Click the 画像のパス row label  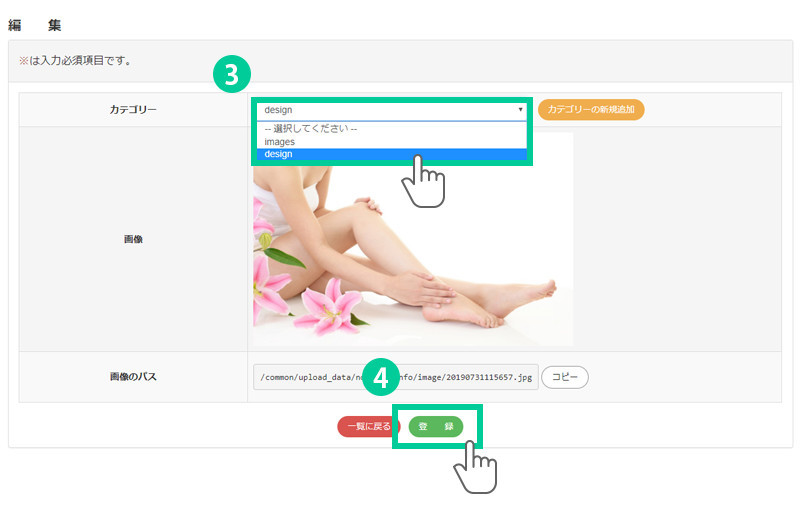pyautogui.click(x=133, y=377)
